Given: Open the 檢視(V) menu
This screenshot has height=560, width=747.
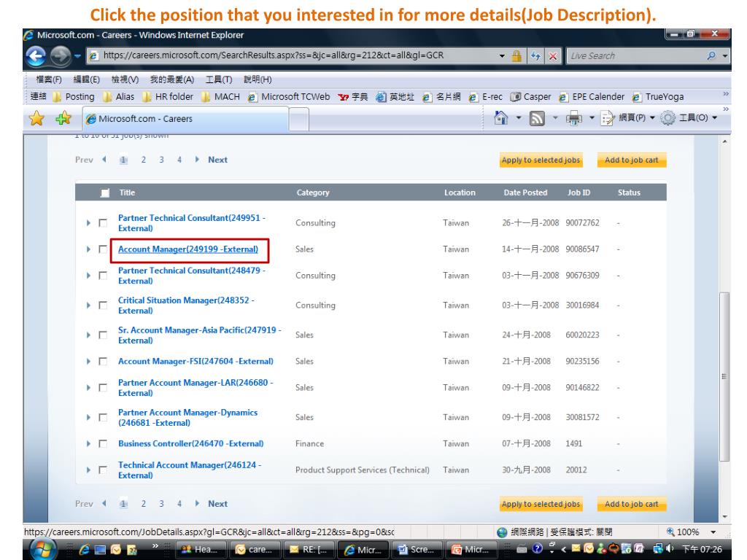Looking at the screenshot, I should pos(125,79).
